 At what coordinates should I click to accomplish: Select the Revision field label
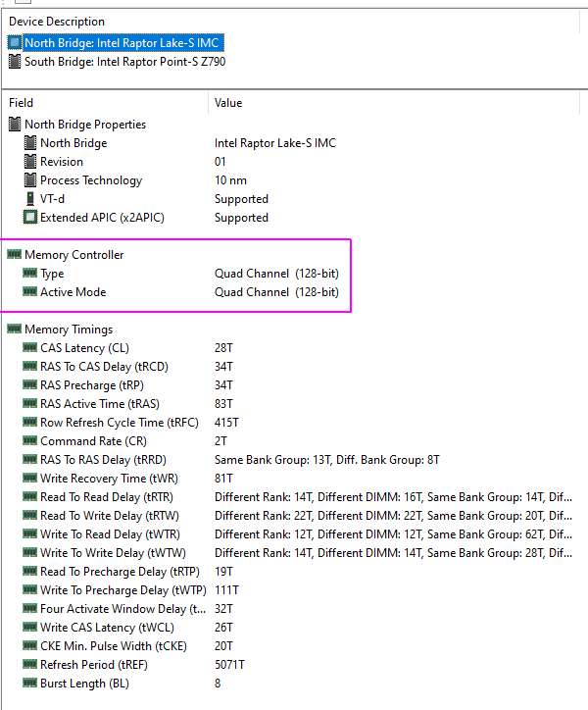[x=62, y=162]
